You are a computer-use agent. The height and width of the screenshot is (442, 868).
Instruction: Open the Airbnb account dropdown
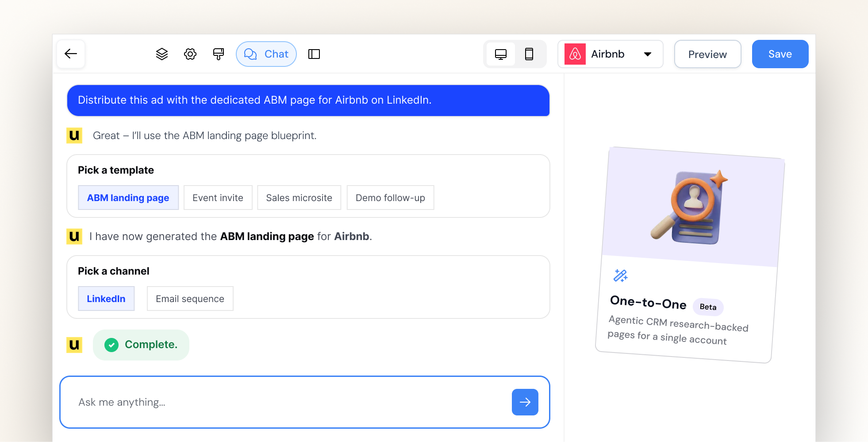click(611, 54)
